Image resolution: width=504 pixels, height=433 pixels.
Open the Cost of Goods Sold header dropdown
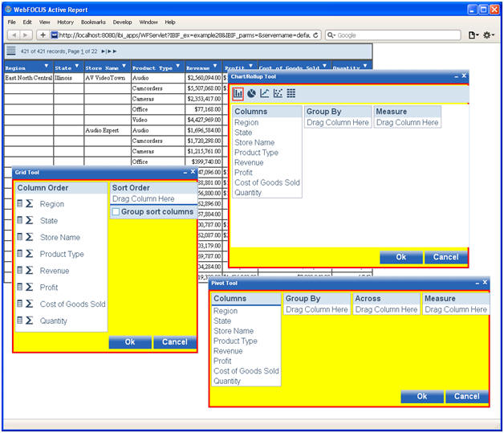coord(325,66)
